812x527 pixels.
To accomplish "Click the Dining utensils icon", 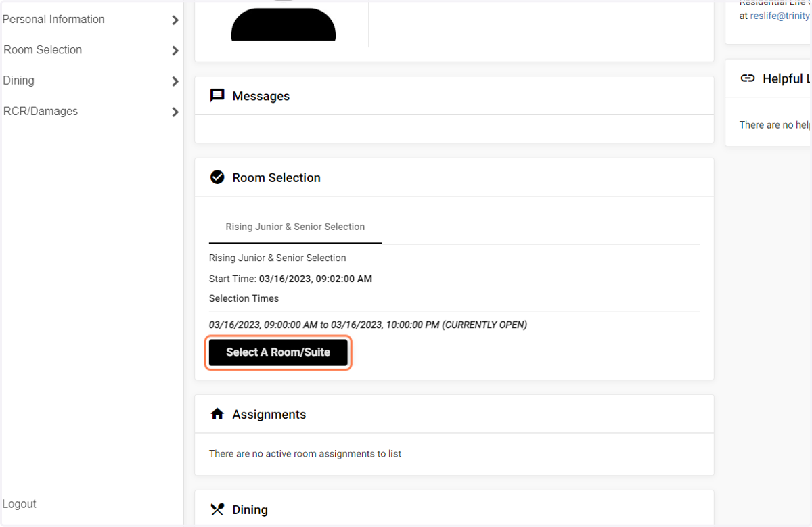I will (x=217, y=509).
